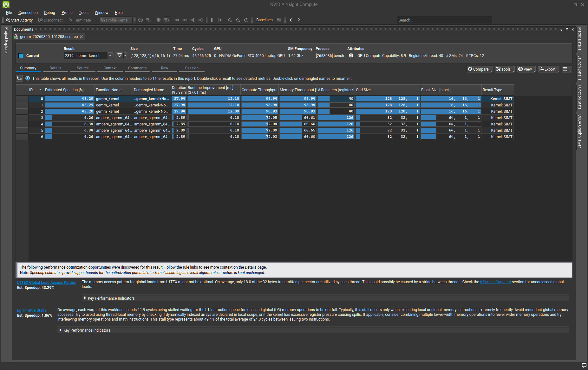Click the run to next range end icon
The image size is (588, 370).
pos(200,20)
